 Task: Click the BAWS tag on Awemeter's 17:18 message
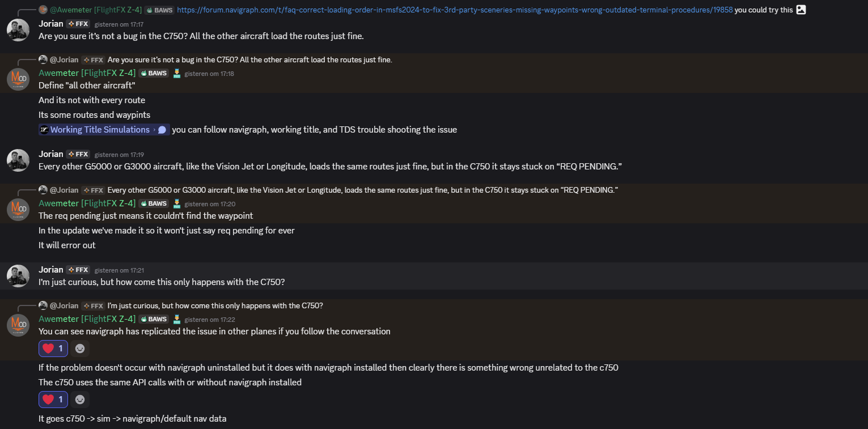(154, 73)
